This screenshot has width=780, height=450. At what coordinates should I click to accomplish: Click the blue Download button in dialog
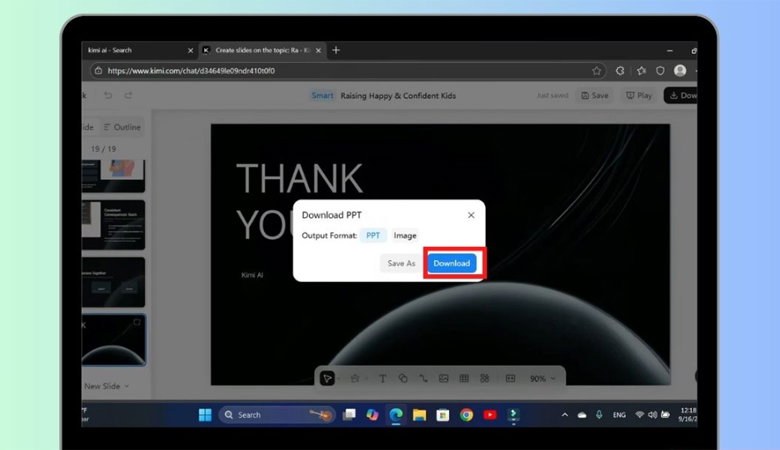pos(451,263)
